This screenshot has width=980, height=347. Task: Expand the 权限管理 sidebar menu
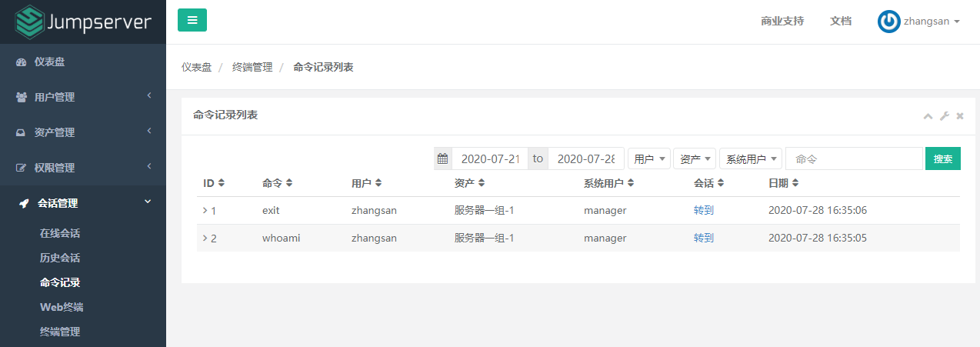pos(83,168)
